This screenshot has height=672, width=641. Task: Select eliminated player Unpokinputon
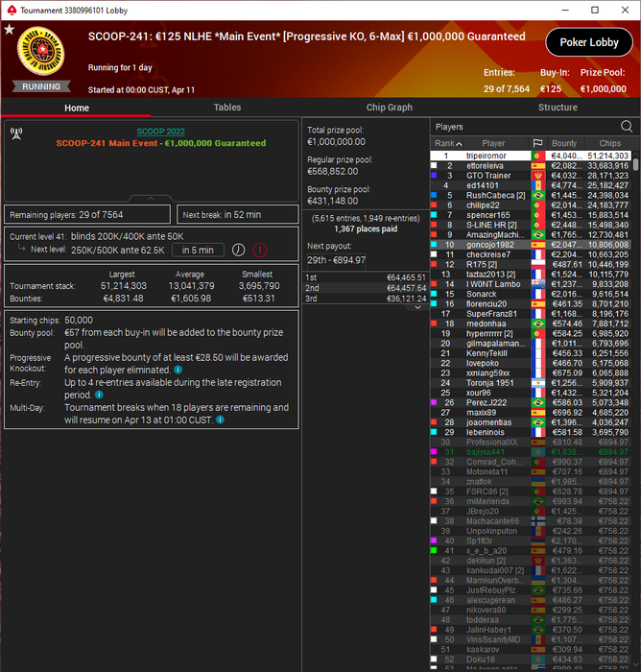(x=531, y=531)
